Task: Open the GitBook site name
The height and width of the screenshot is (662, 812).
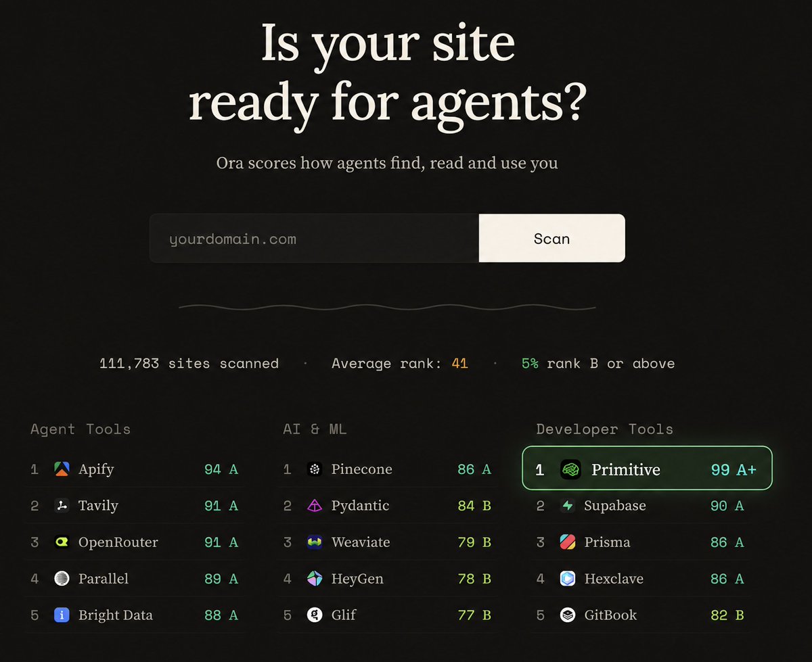Action: tap(610, 615)
